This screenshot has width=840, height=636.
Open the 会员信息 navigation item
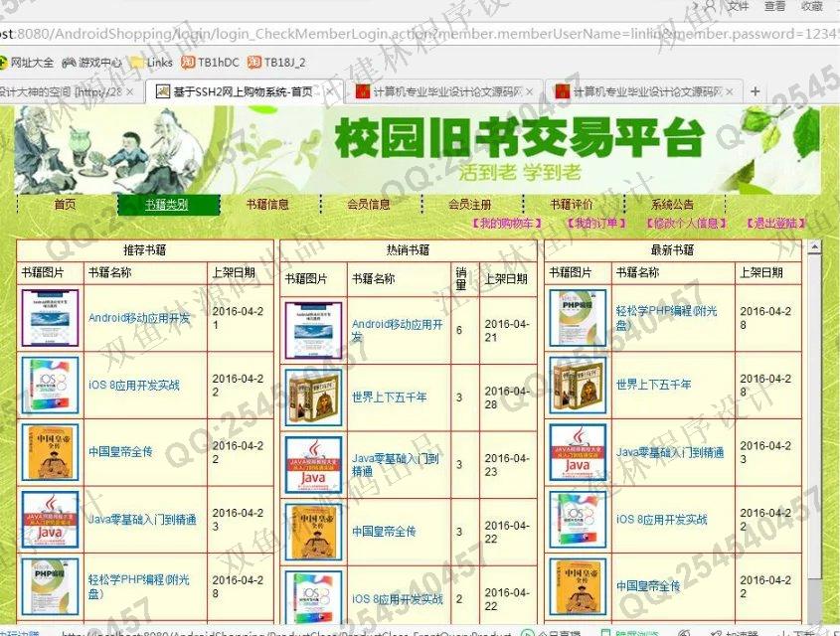point(369,205)
